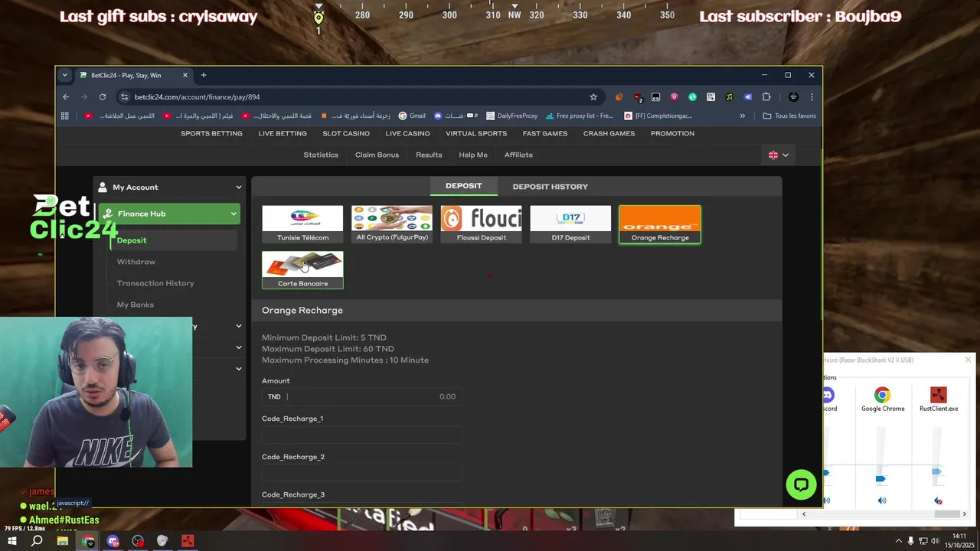980x551 pixels.
Task: Close the BetClic24 browser tab
Action: click(185, 75)
